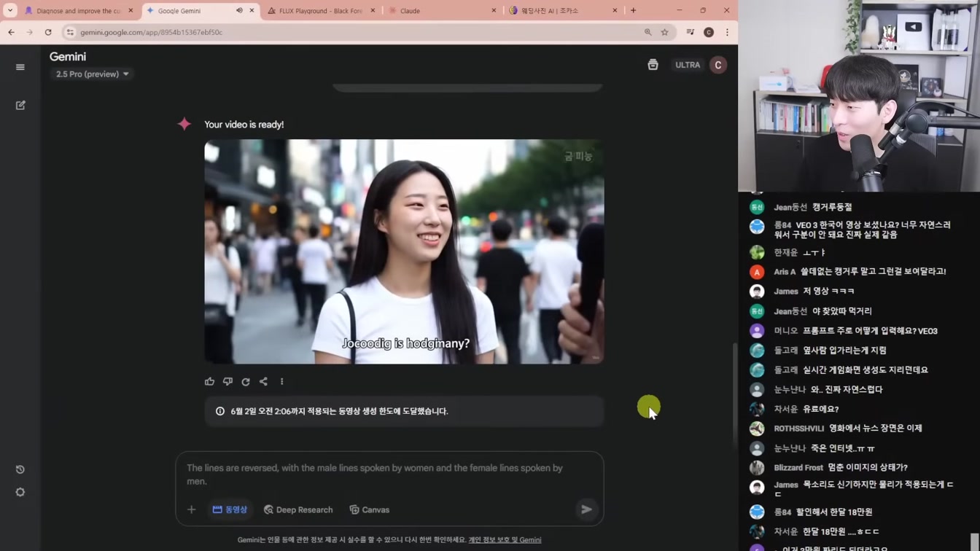Click the browser back arrow
Image resolution: width=980 pixels, height=551 pixels.
pos(11,32)
